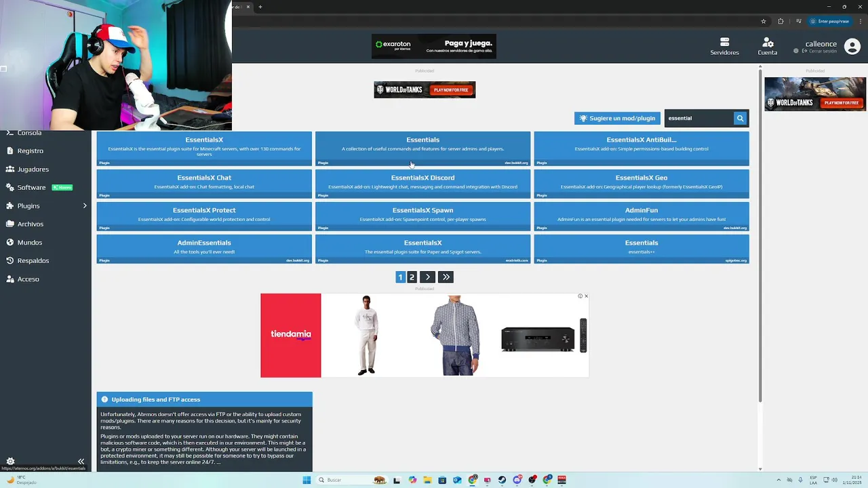Bookmark the page with the star icon
The height and width of the screenshot is (488, 868).
[x=764, y=21]
